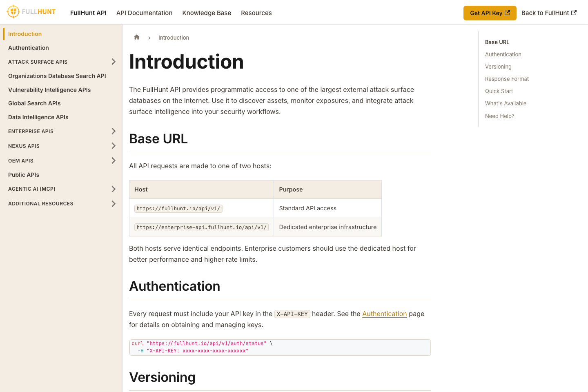This screenshot has height=392, width=588.
Task: Select Authentication in the left sidebar
Action: click(28, 48)
